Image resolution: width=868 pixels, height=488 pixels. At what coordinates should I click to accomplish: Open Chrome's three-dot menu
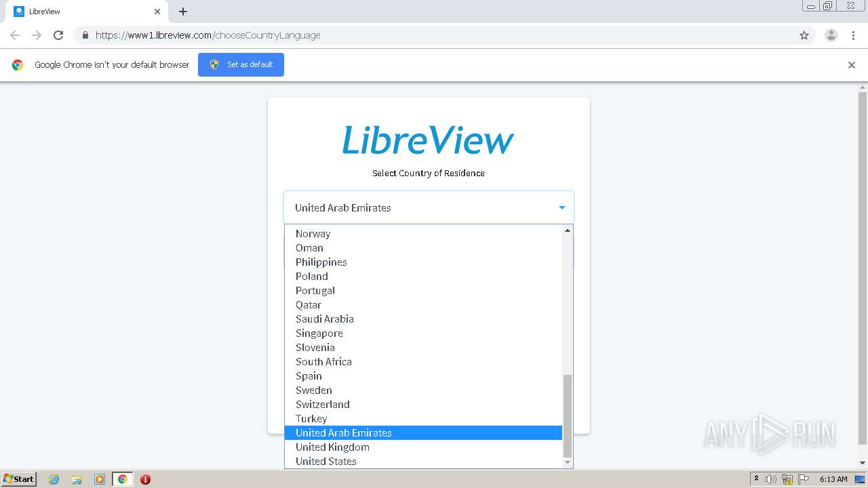tap(853, 35)
